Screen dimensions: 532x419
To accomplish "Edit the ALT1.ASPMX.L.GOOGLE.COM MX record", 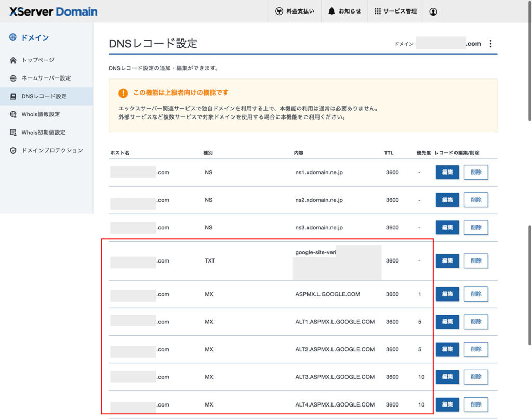I will point(447,321).
